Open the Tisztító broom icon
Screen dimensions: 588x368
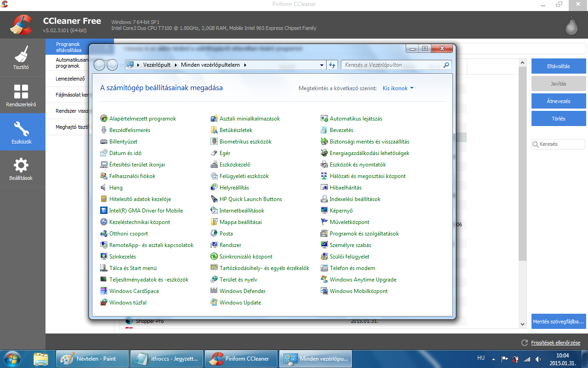pyautogui.click(x=22, y=55)
